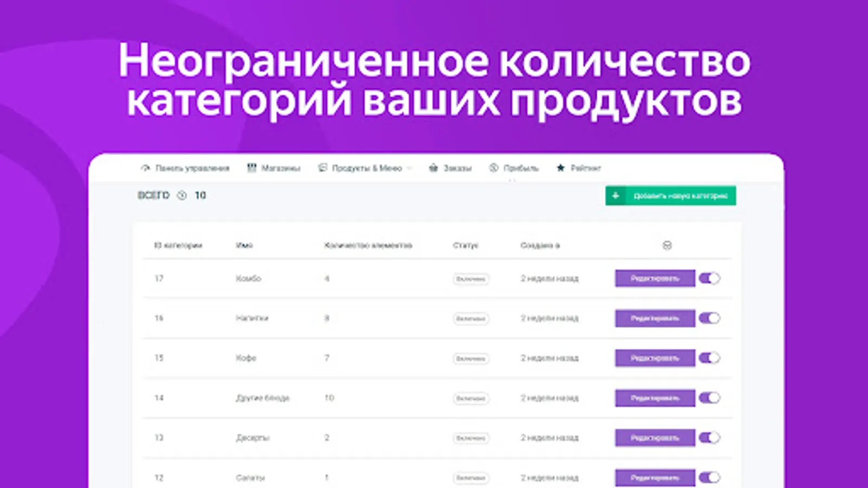Toggle the Другие блюда switch
Screen dimensions: 868x488
(710, 398)
